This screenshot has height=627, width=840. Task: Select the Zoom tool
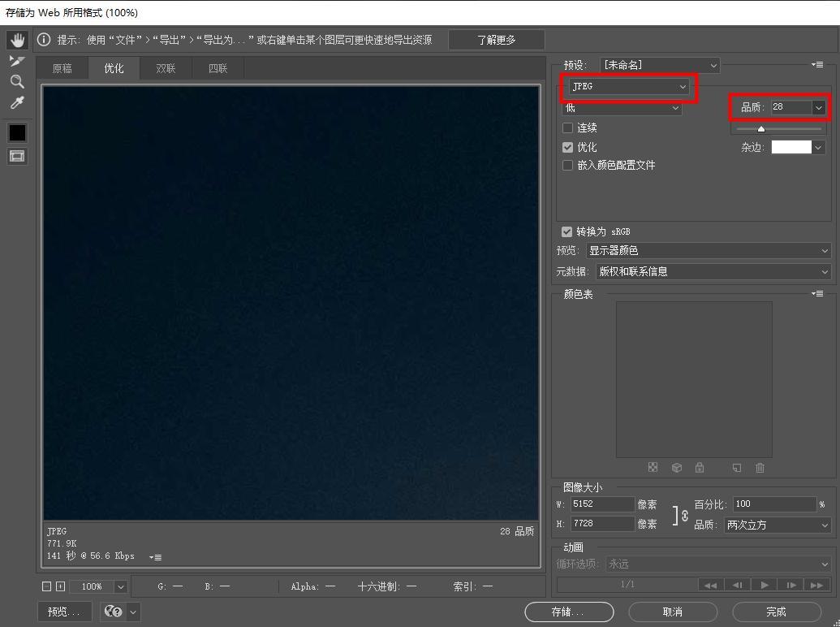click(x=17, y=81)
